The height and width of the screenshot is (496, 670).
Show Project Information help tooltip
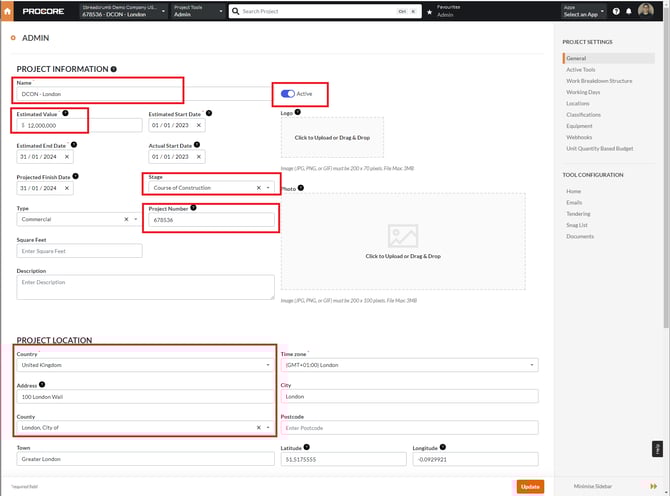point(114,69)
